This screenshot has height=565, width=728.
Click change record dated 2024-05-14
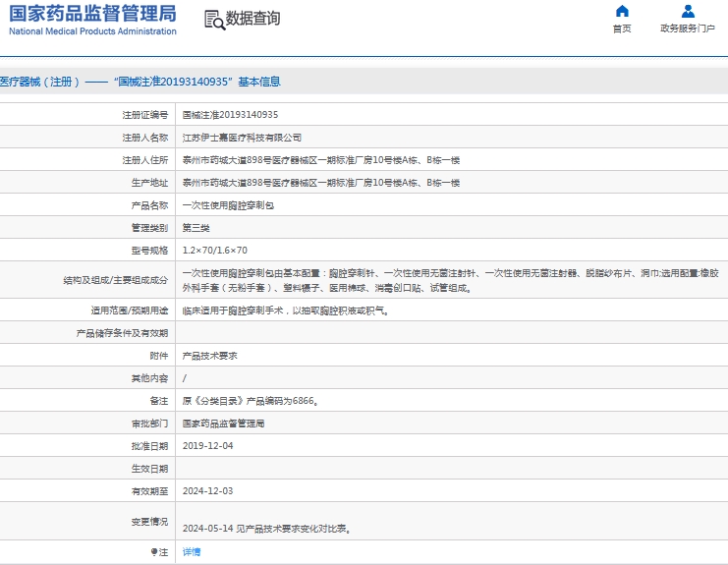(x=266, y=529)
